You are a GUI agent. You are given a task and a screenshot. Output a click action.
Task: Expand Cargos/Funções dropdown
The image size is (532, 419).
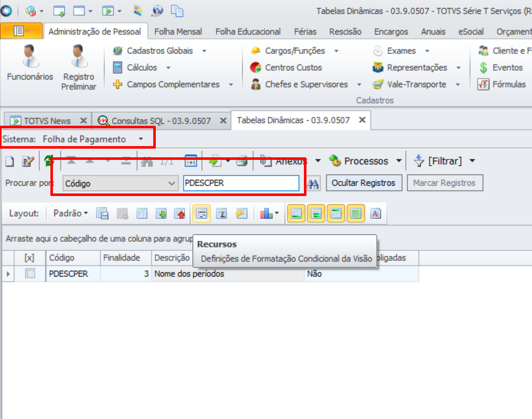(336, 51)
